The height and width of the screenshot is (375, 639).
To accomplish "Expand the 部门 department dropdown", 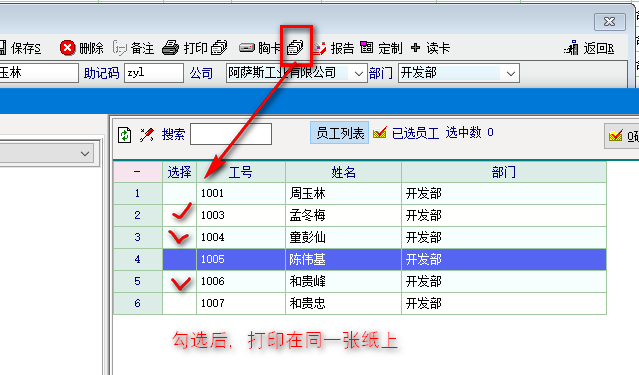I will point(511,74).
